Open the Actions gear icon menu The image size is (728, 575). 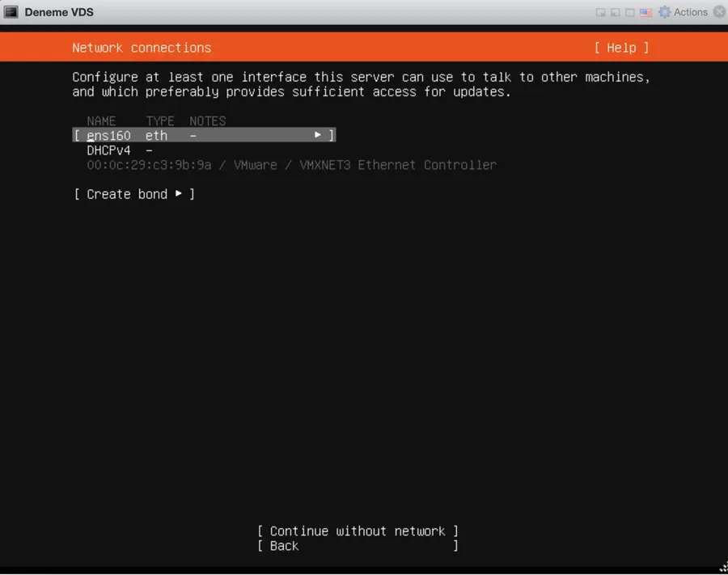click(665, 12)
